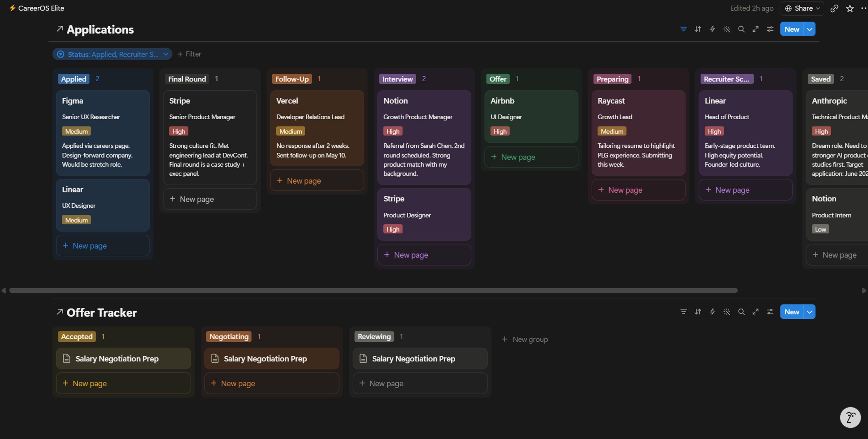The width and height of the screenshot is (868, 439).
Task: Open filter icon in Applications toolbar
Action: [683, 29]
